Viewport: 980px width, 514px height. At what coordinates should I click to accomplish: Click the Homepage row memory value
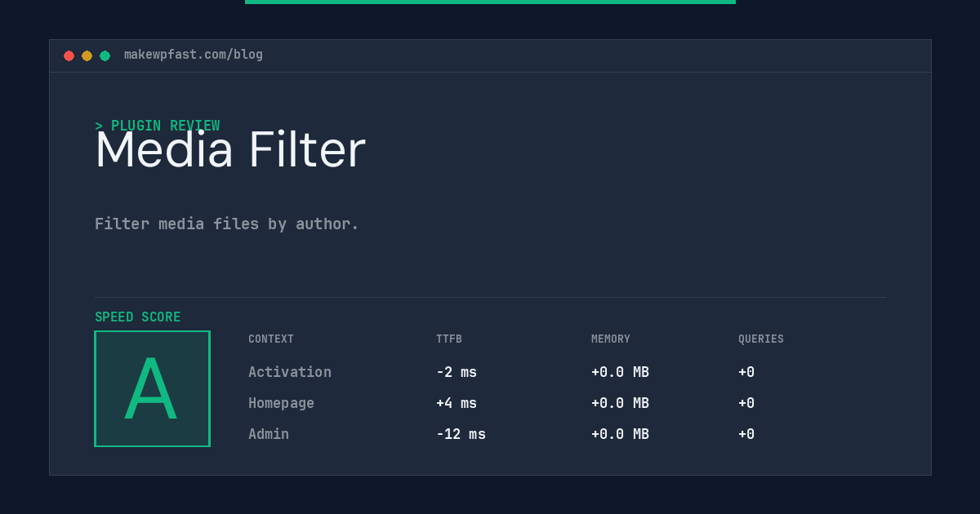[620, 403]
